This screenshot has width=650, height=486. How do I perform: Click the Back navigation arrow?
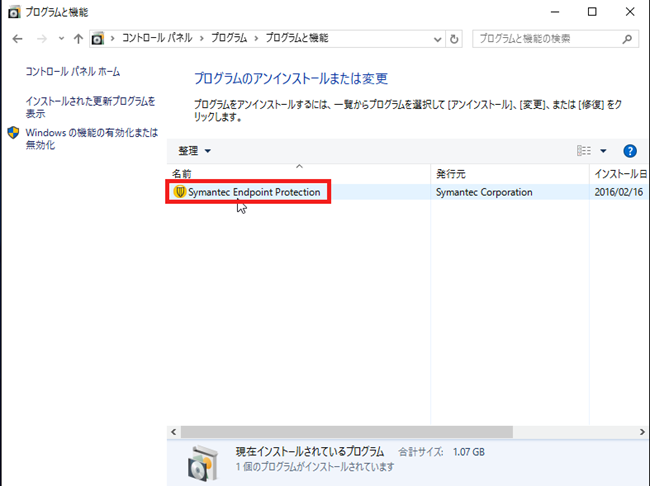pyautogui.click(x=17, y=39)
